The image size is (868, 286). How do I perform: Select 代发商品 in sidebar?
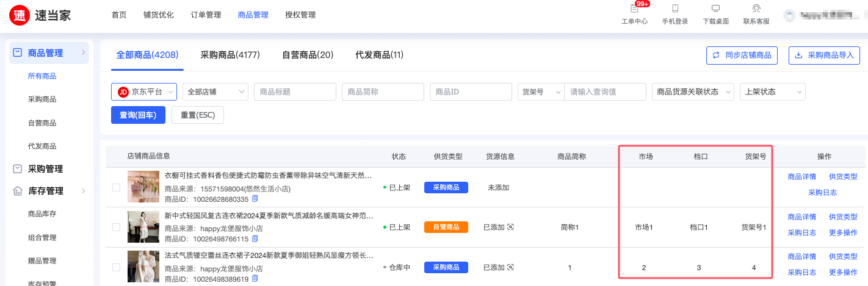tap(42, 146)
